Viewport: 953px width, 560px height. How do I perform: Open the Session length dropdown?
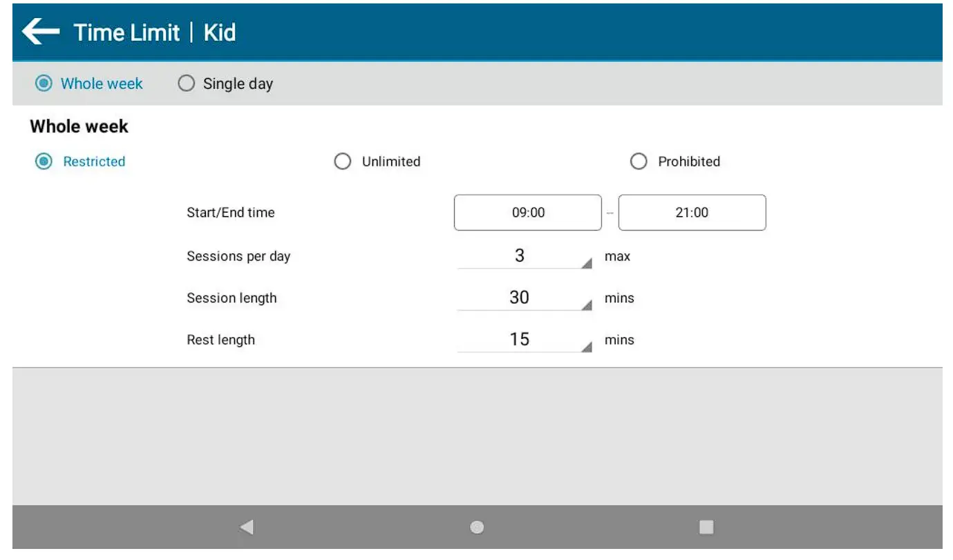click(x=525, y=298)
